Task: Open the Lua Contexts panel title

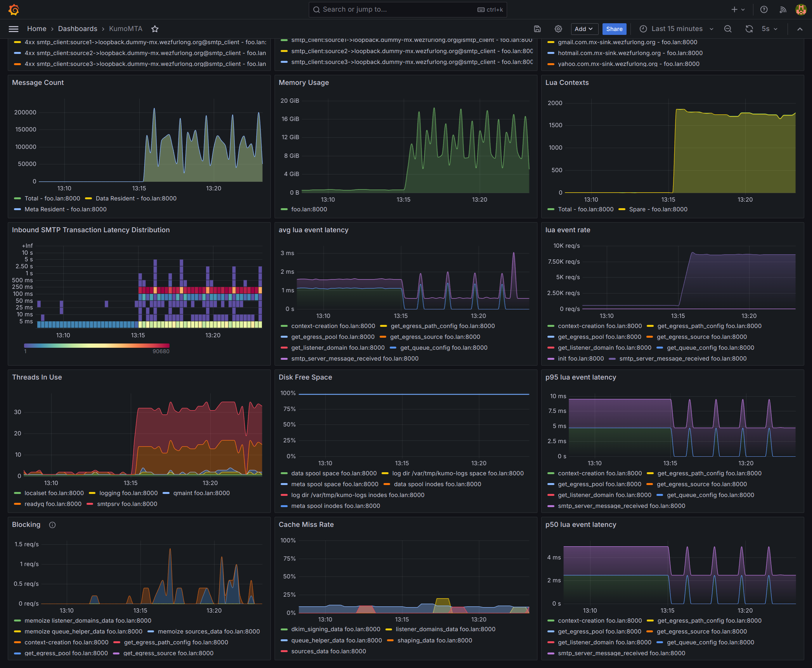Action: 567,83
